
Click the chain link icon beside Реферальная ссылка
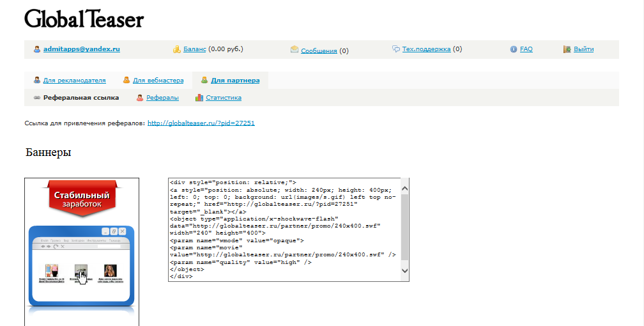coord(37,98)
